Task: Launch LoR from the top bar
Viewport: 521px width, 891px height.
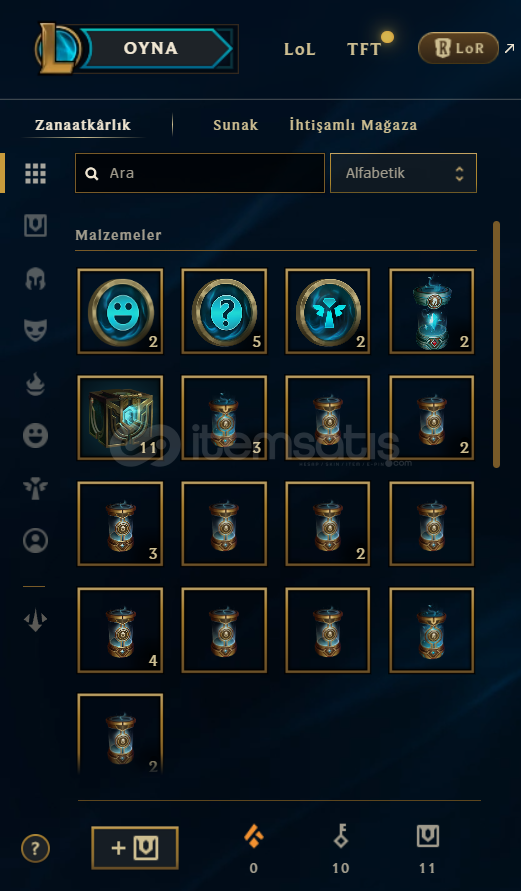Action: pyautogui.click(x=459, y=48)
